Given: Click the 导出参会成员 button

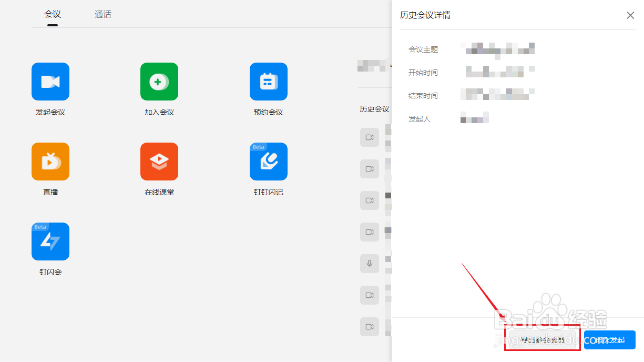Looking at the screenshot, I should 543,340.
